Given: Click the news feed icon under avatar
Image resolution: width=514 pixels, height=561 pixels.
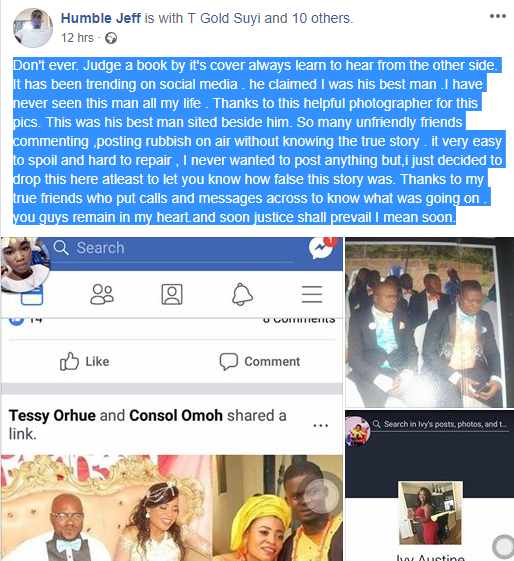Looking at the screenshot, I should (x=32, y=295).
